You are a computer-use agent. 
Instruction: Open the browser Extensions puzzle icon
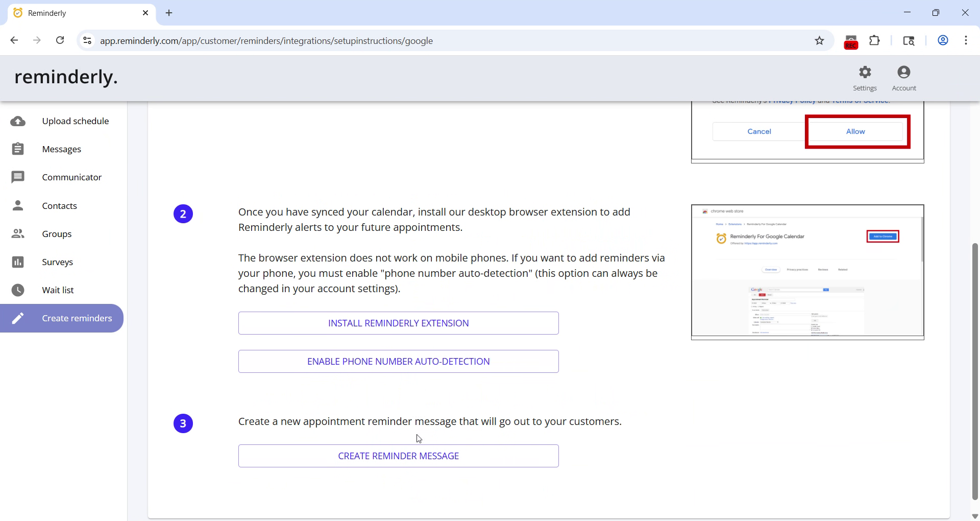coord(874,40)
